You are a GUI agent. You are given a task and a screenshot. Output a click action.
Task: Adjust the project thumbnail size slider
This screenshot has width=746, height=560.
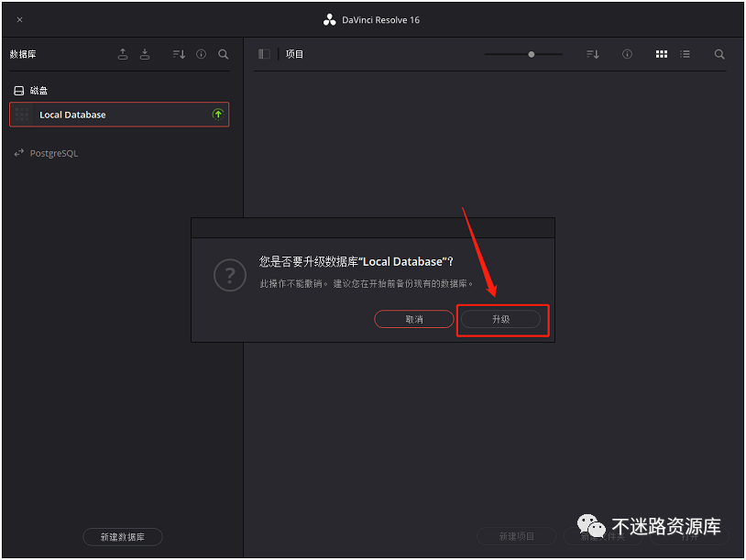(532, 54)
